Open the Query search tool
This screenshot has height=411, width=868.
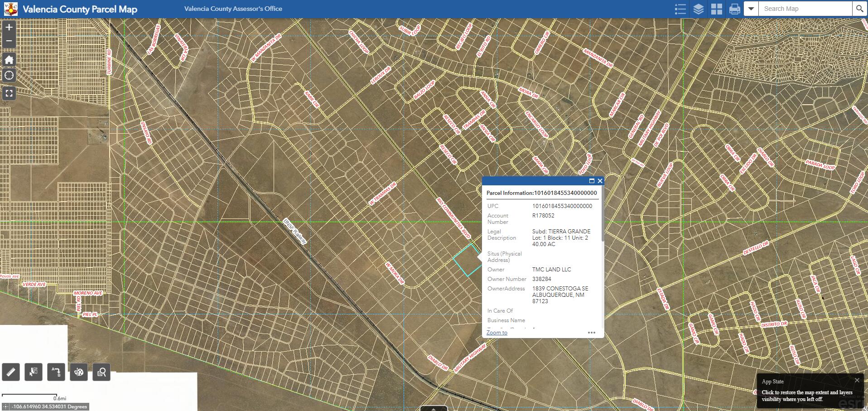101,372
